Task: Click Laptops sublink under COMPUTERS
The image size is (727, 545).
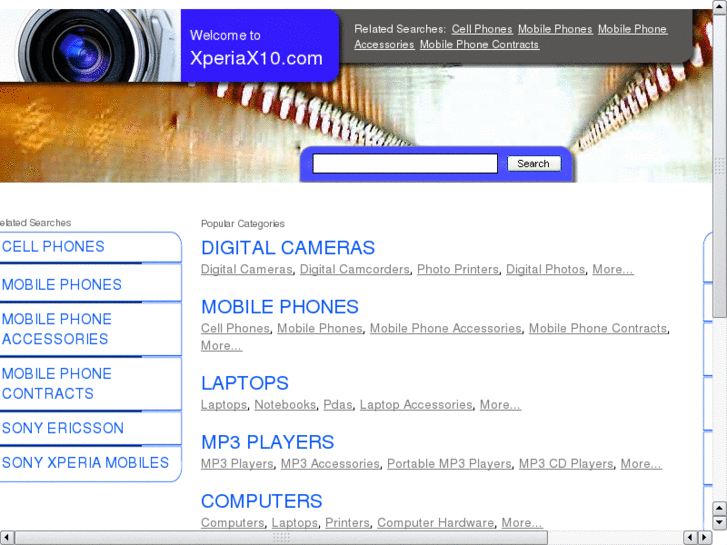Action: click(x=295, y=523)
